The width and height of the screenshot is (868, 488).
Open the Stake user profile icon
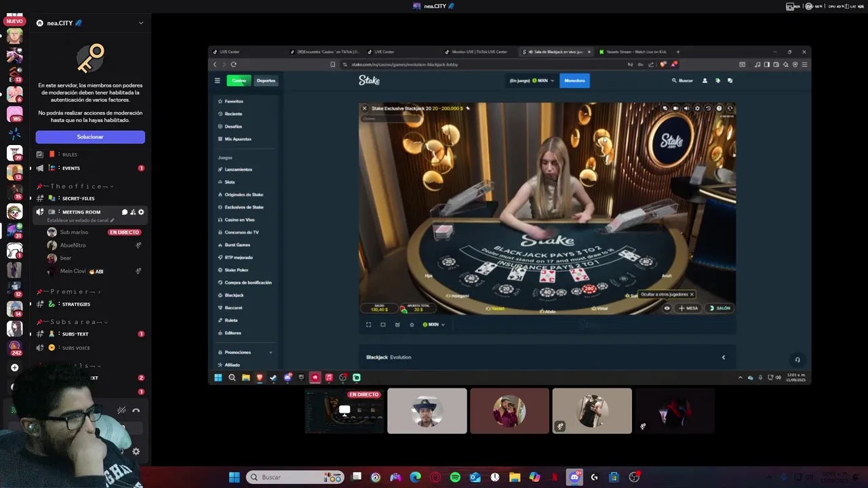pos(705,81)
